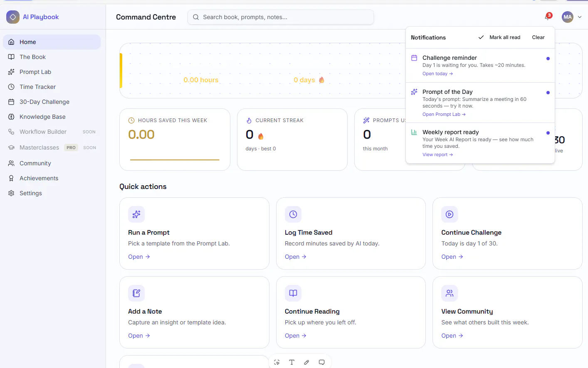Open Achievements in the sidebar
The image size is (588, 368).
(x=52, y=178)
